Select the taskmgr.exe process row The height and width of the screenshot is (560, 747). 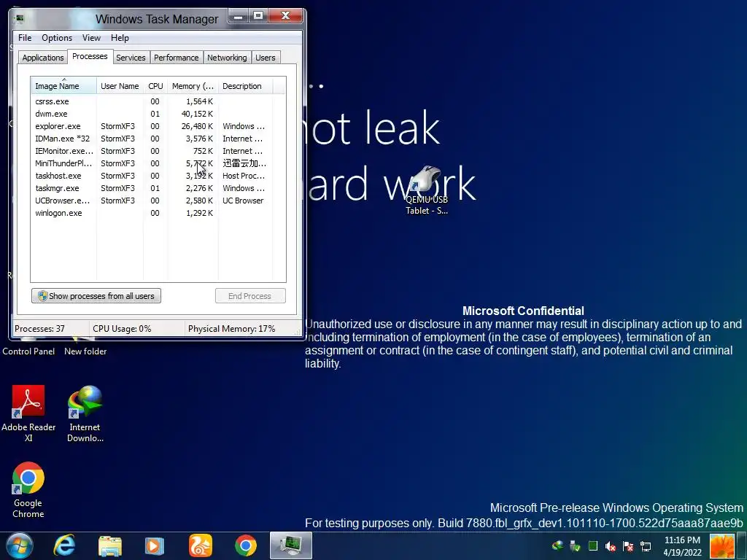(158, 188)
